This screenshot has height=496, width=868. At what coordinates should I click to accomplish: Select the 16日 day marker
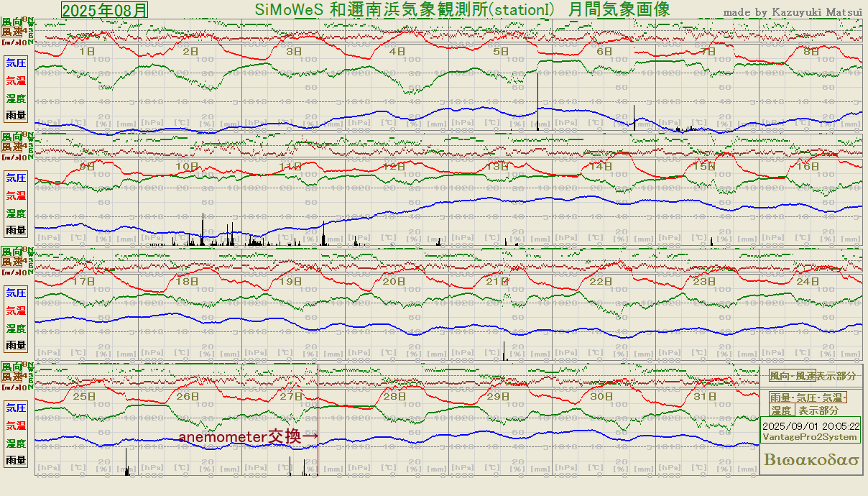(808, 166)
